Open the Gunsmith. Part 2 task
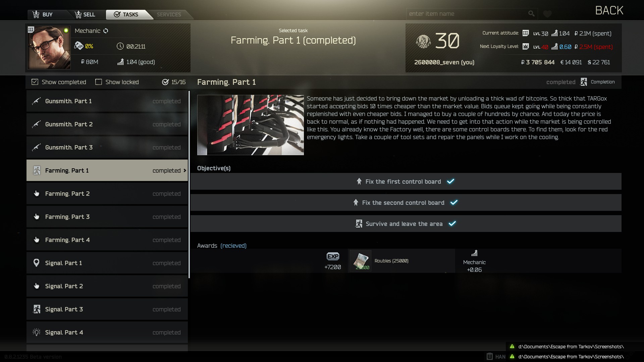The width and height of the screenshot is (644, 362). pos(107,124)
